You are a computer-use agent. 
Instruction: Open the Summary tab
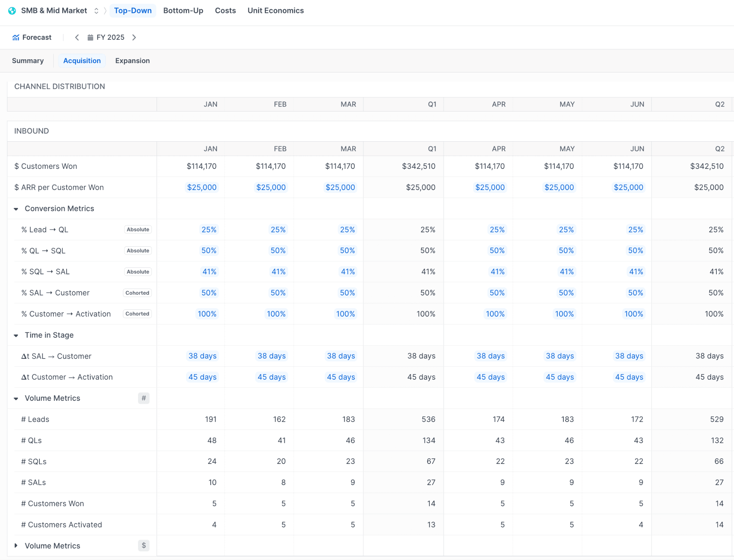(28, 61)
